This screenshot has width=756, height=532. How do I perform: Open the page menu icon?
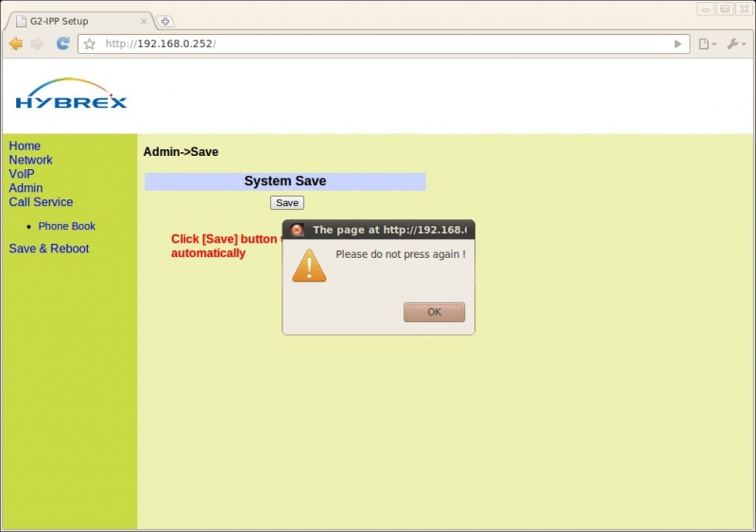[x=707, y=43]
